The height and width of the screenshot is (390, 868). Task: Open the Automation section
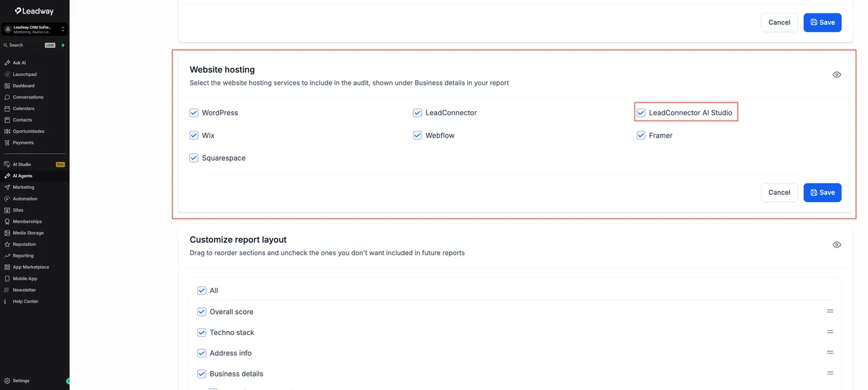point(24,199)
